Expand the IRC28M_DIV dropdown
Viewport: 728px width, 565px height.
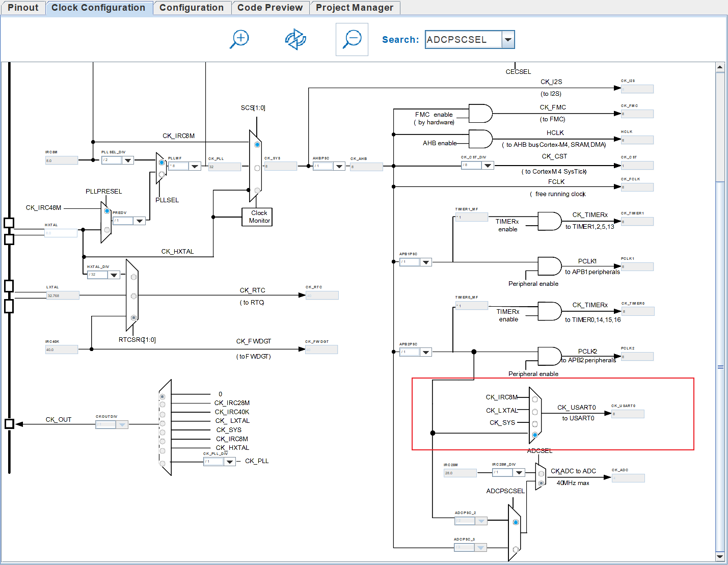click(x=519, y=472)
